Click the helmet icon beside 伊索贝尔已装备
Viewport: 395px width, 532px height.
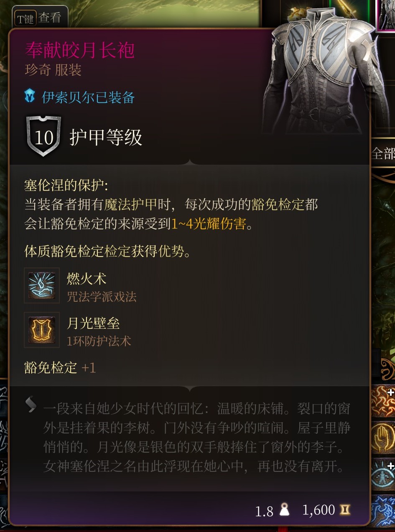30,97
